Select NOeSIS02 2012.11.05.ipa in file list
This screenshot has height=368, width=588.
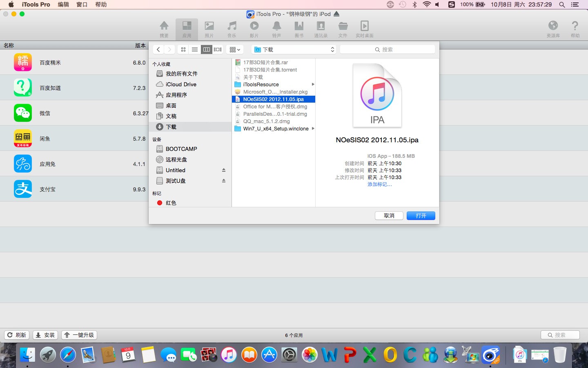274,99
